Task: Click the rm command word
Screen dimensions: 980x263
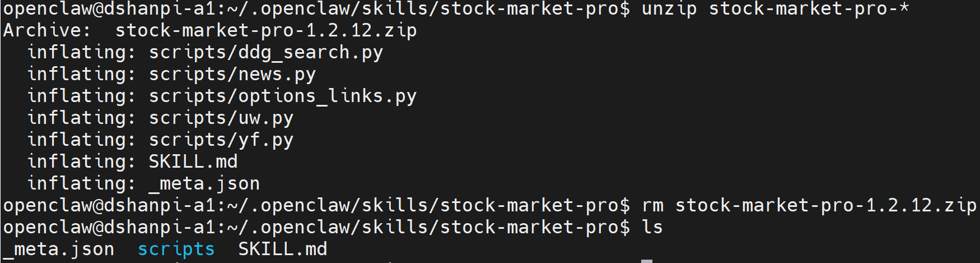Action: click(652, 206)
